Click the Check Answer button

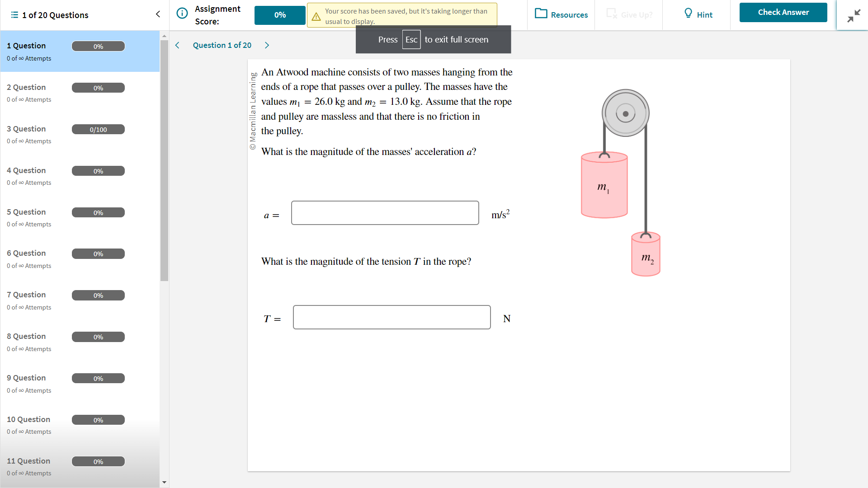click(x=783, y=11)
